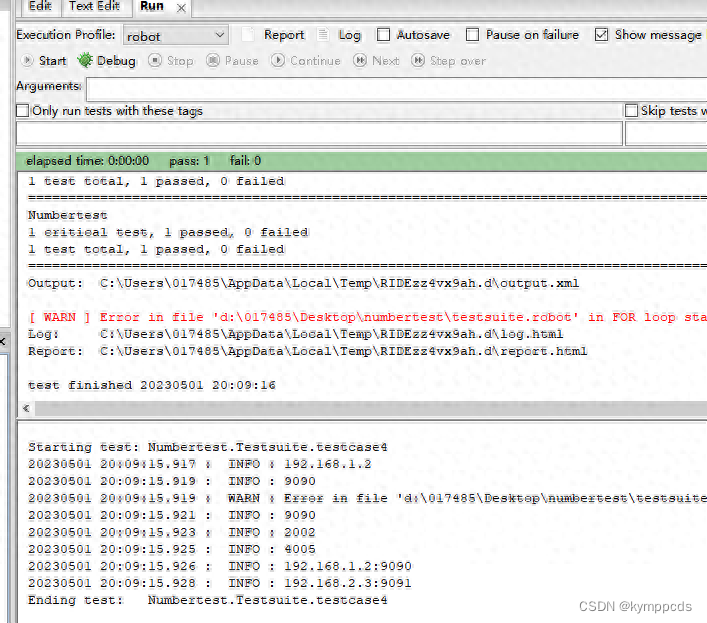Click the Continue icon
The image size is (707, 623).
(278, 60)
